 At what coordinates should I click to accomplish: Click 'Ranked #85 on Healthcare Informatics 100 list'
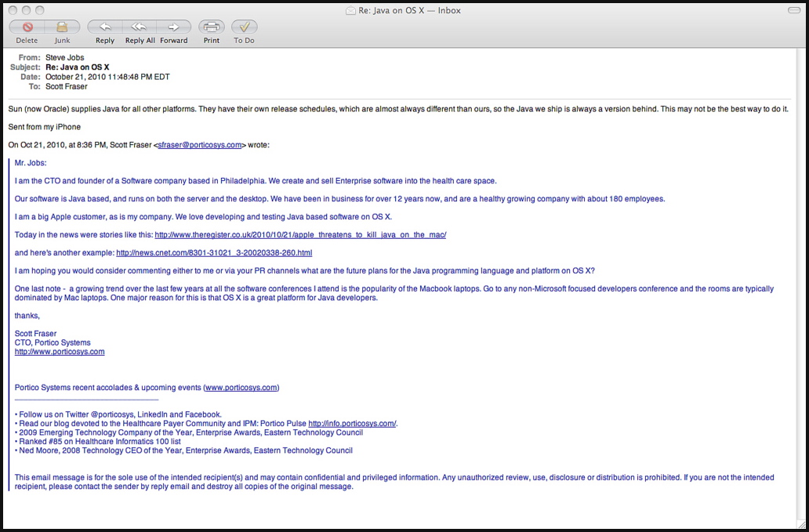point(98,441)
